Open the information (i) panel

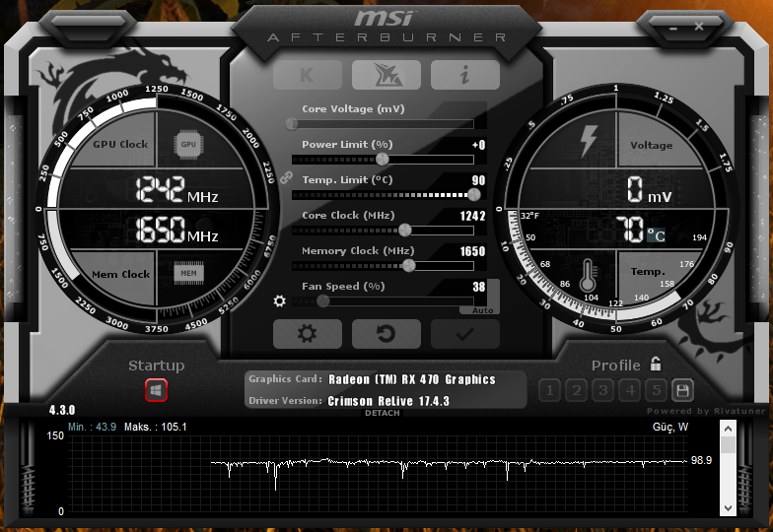pos(464,75)
